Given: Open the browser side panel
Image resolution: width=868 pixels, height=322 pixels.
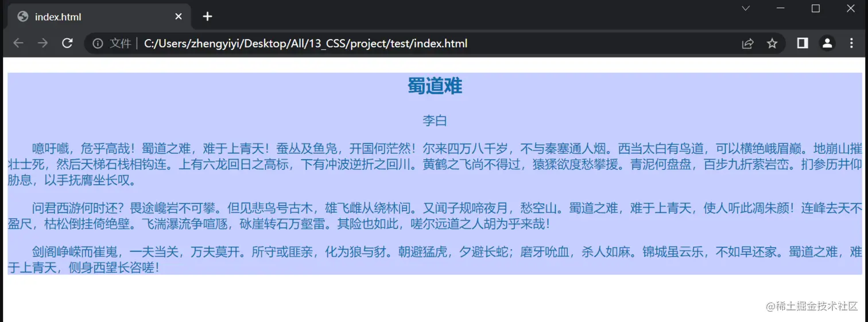Looking at the screenshot, I should pos(803,44).
